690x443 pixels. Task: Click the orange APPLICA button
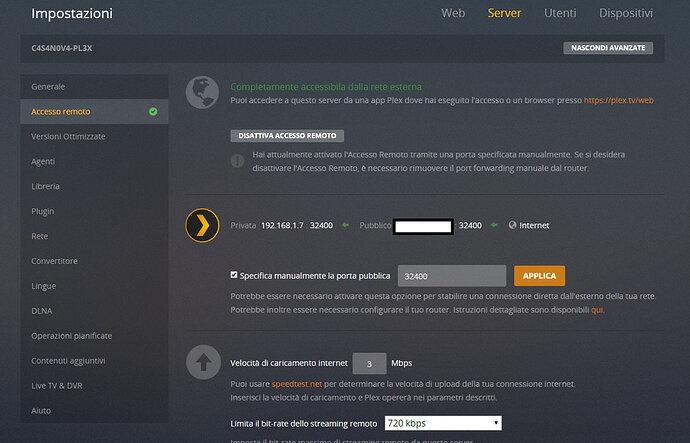(540, 276)
